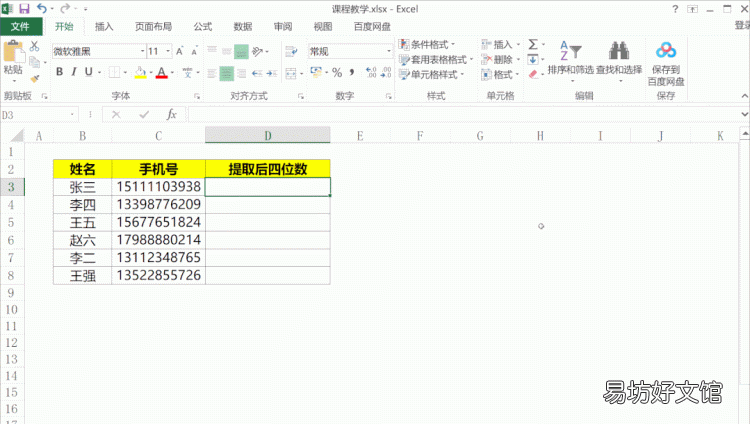The image size is (750, 424).
Task: Click the 插入 insert cells button
Action: (x=500, y=45)
